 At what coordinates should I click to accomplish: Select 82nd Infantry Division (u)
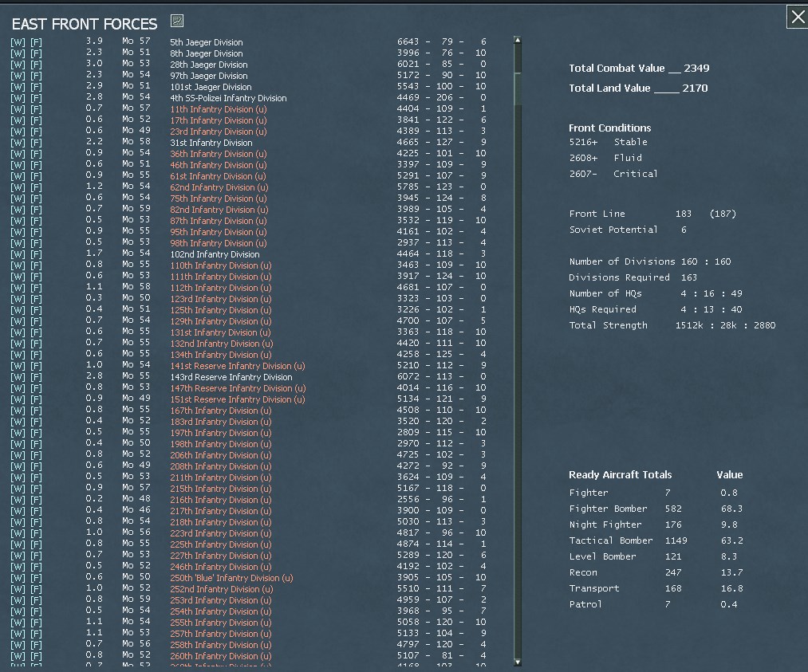(219, 210)
